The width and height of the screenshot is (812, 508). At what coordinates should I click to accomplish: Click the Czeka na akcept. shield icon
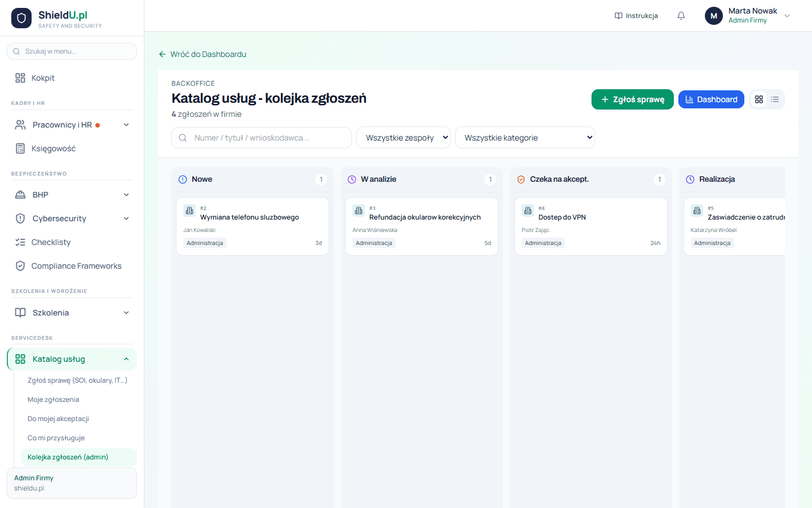521,179
